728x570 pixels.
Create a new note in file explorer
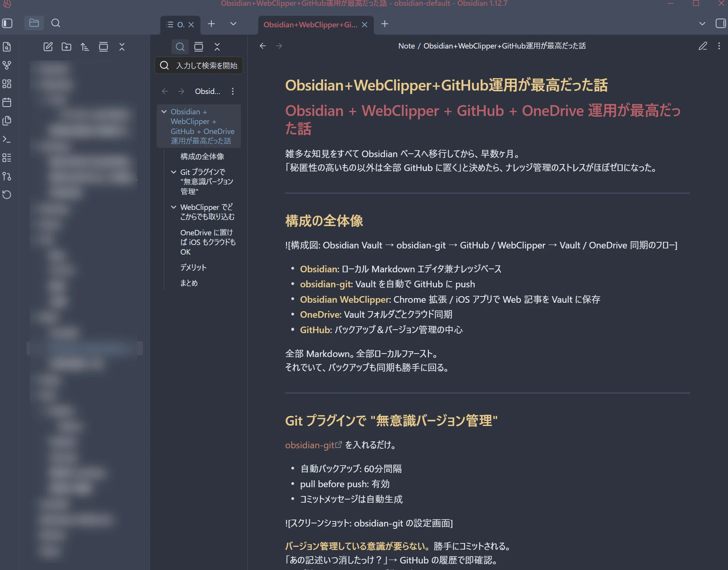click(48, 47)
